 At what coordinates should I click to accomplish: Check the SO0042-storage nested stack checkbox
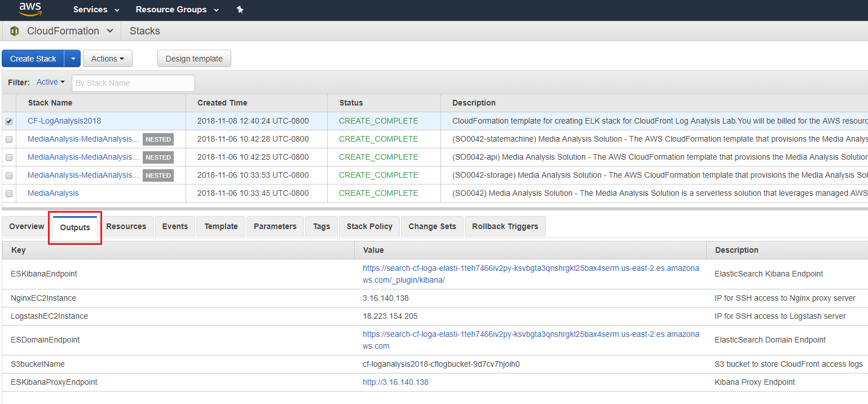click(9, 175)
